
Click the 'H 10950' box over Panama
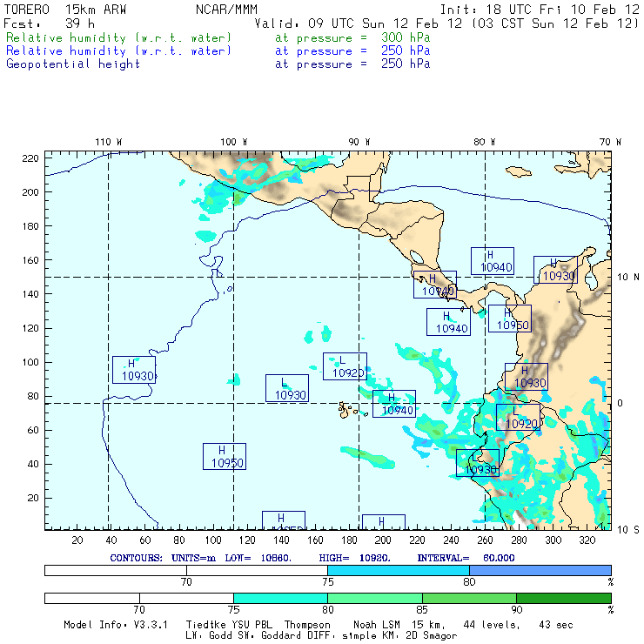point(510,319)
